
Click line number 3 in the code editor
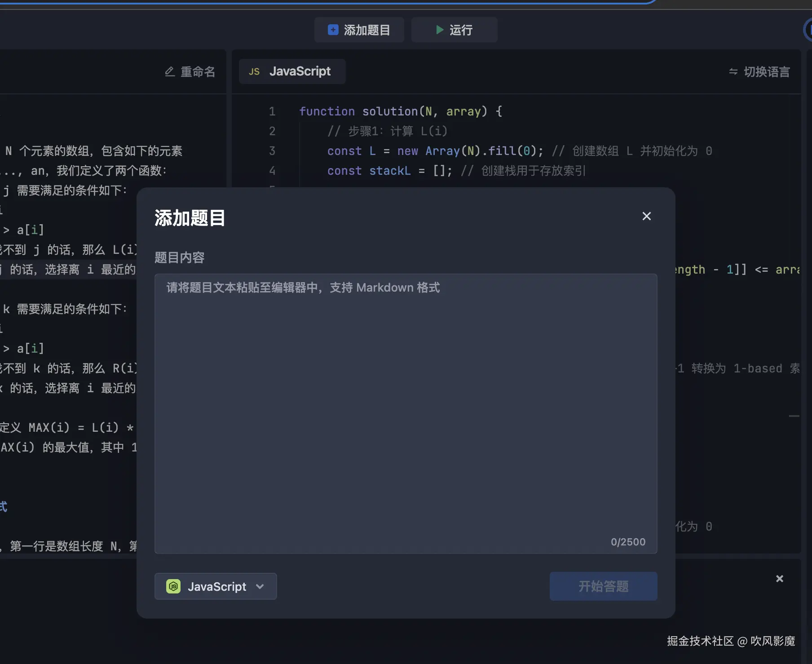[x=272, y=151]
